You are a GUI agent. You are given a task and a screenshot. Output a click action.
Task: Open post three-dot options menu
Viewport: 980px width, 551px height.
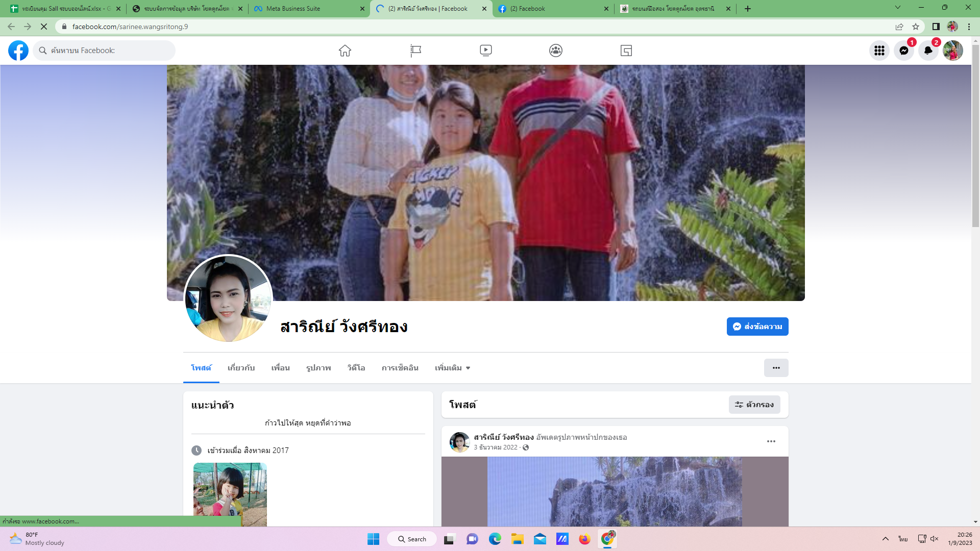[x=771, y=441]
